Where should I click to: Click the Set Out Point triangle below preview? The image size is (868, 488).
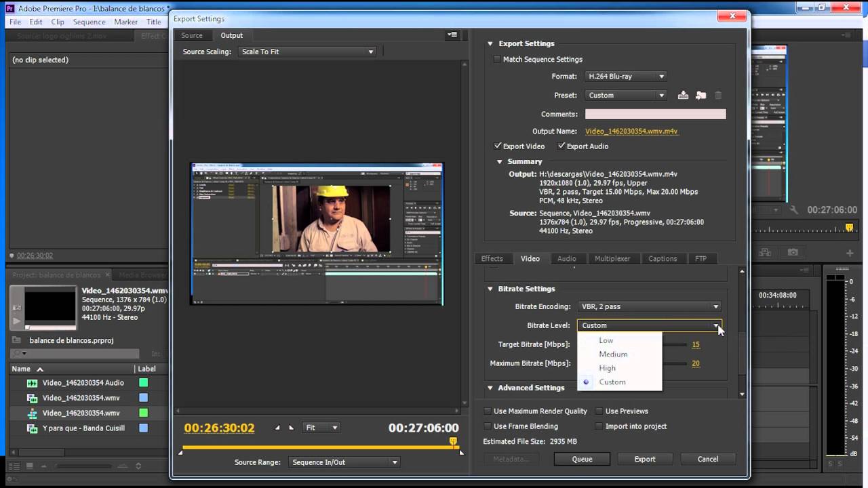tap(292, 428)
